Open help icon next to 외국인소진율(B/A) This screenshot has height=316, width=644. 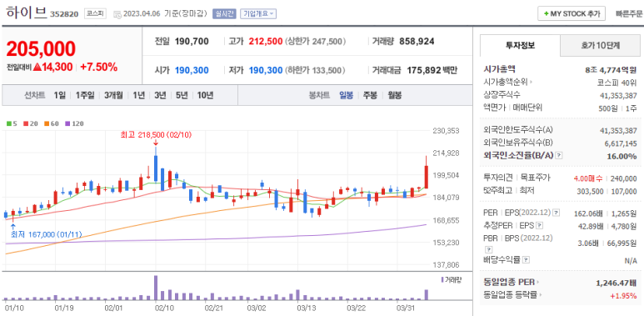coord(559,156)
